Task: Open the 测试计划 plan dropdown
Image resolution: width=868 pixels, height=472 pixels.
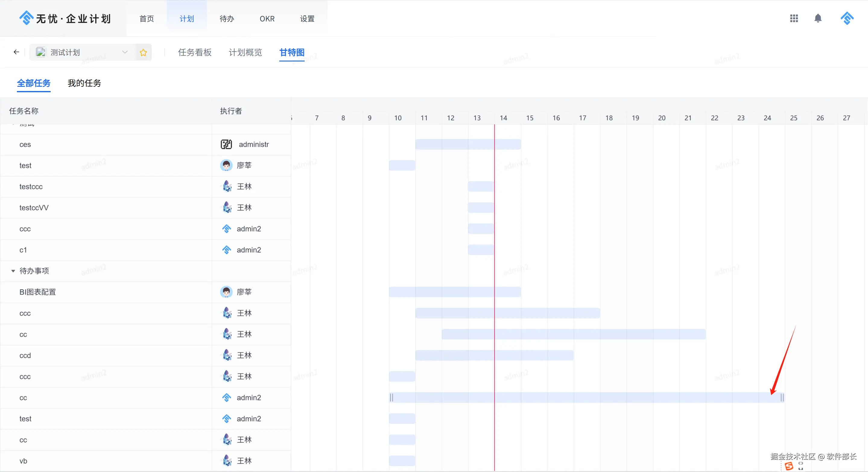Action: coord(125,52)
